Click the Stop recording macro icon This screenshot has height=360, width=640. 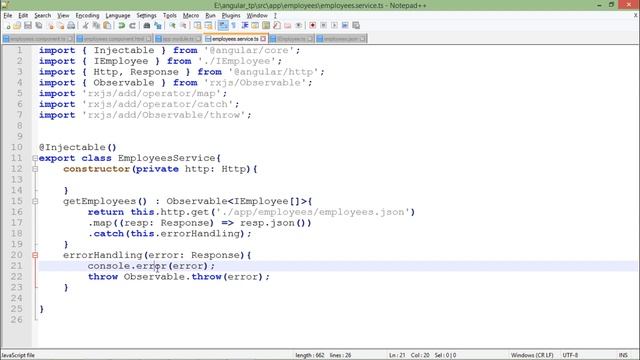pos(323,25)
